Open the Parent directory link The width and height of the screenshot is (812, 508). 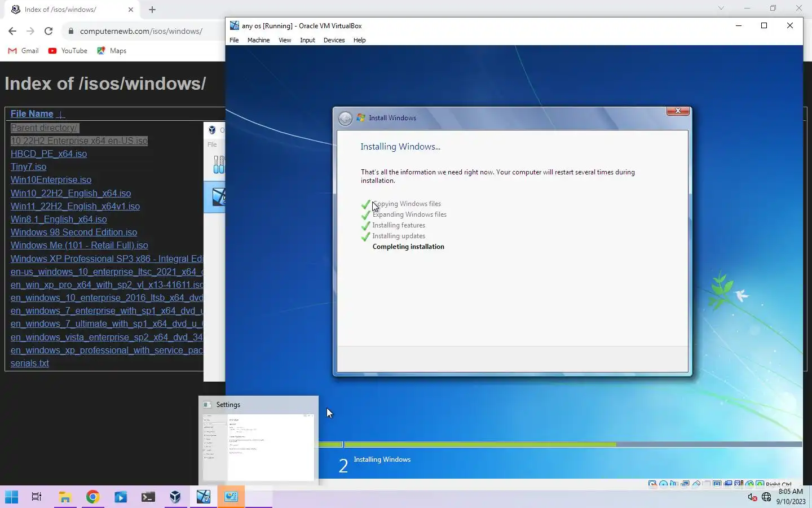(x=44, y=128)
